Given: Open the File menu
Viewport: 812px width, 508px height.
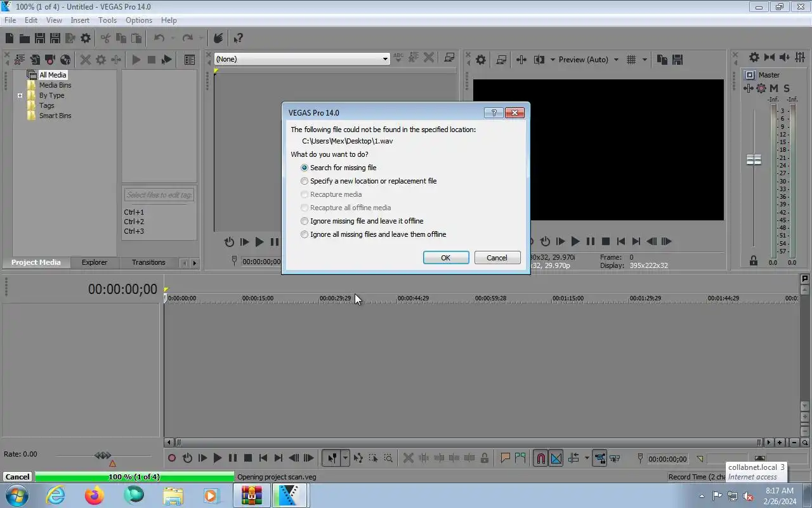Looking at the screenshot, I should coord(10,20).
